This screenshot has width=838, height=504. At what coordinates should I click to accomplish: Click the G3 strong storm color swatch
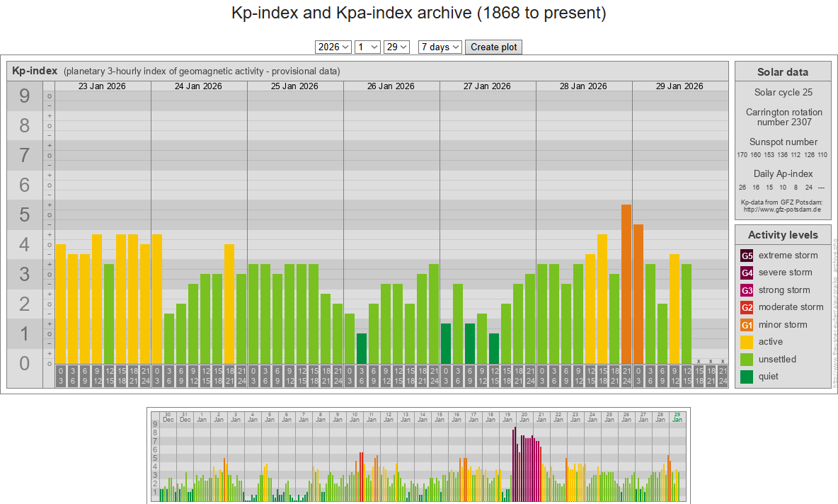click(747, 290)
